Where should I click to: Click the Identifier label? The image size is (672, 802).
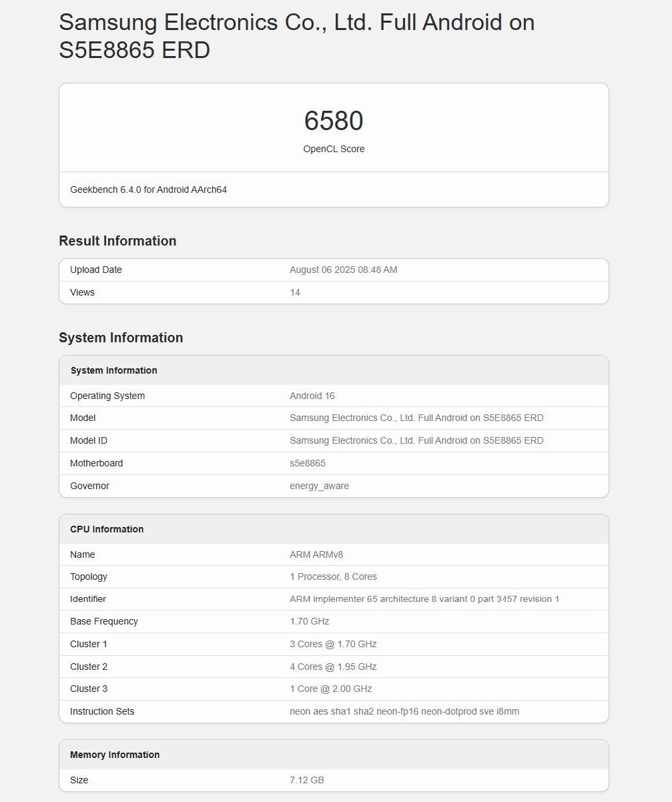(88, 599)
